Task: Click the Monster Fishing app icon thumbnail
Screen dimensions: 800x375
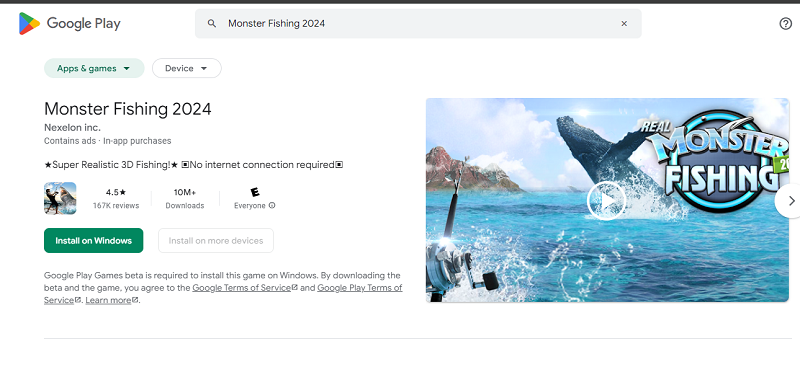Action: click(60, 198)
